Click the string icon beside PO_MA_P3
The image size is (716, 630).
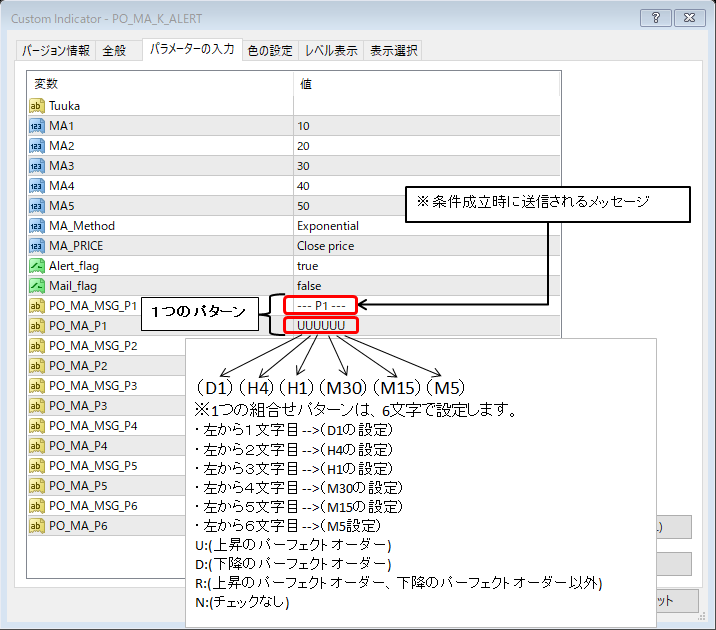point(37,406)
